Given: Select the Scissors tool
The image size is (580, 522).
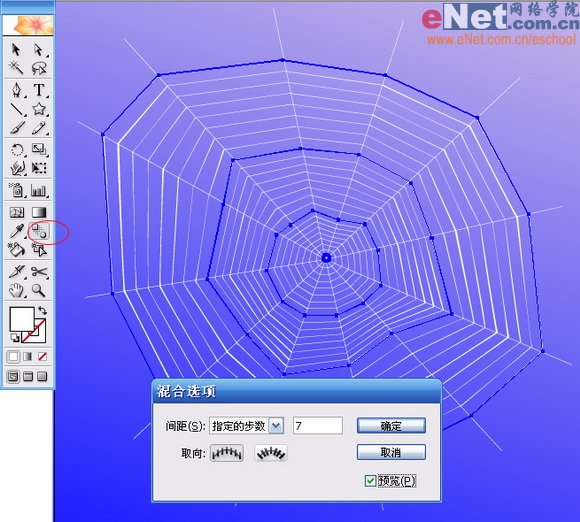Looking at the screenshot, I should [x=39, y=272].
